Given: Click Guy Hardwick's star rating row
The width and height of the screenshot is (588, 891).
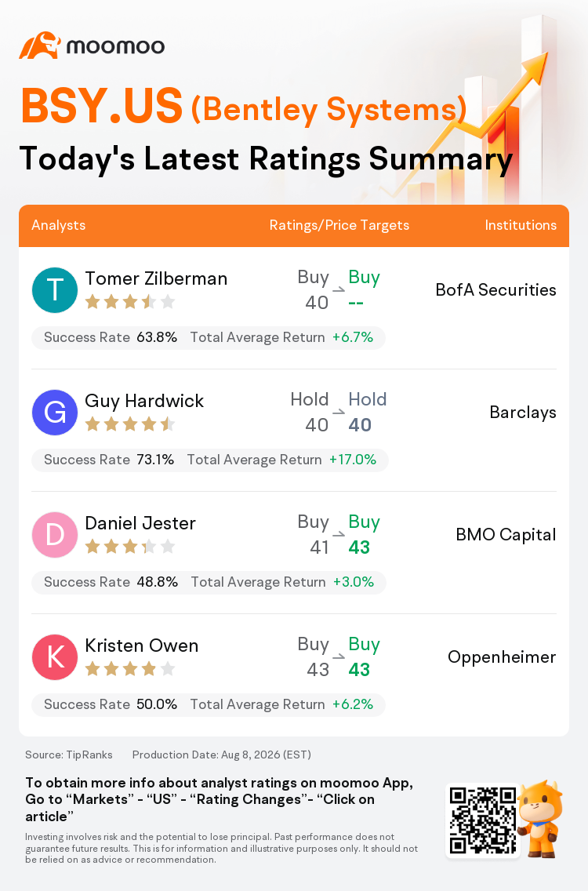Looking at the screenshot, I should pos(129,424).
